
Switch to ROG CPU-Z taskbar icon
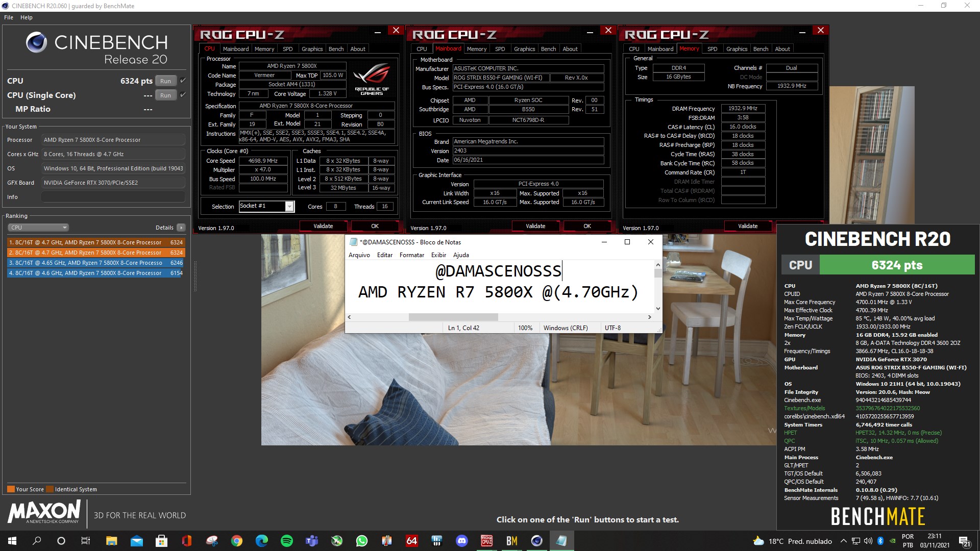pyautogui.click(x=486, y=541)
